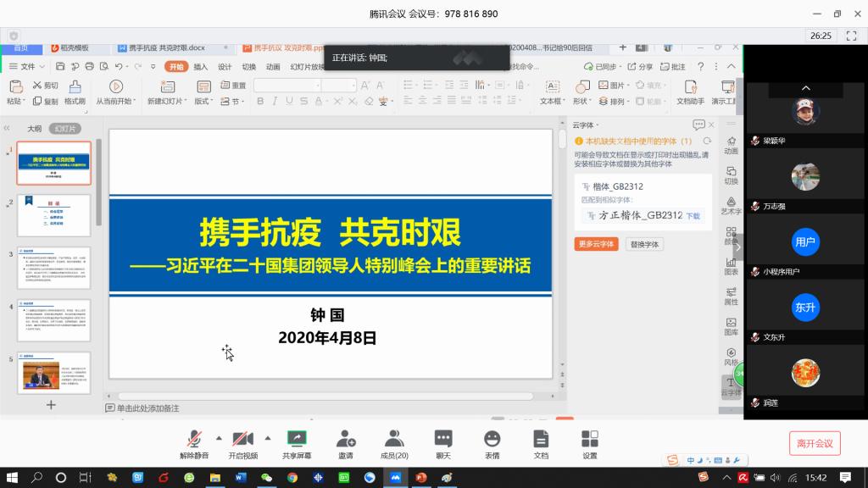Open the meeting documents icon
868x488 pixels.
tap(541, 438)
